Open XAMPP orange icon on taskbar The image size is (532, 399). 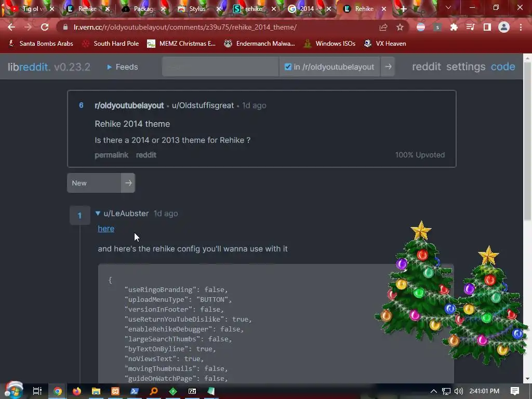pos(115,391)
